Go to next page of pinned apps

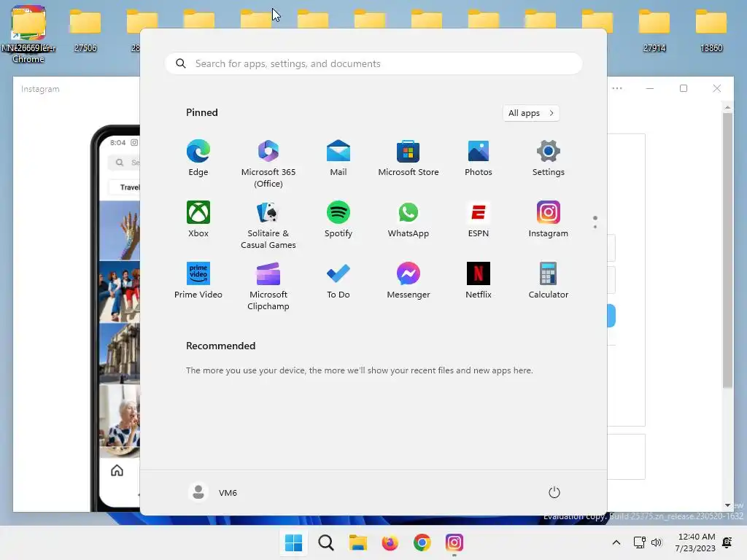[595, 226]
